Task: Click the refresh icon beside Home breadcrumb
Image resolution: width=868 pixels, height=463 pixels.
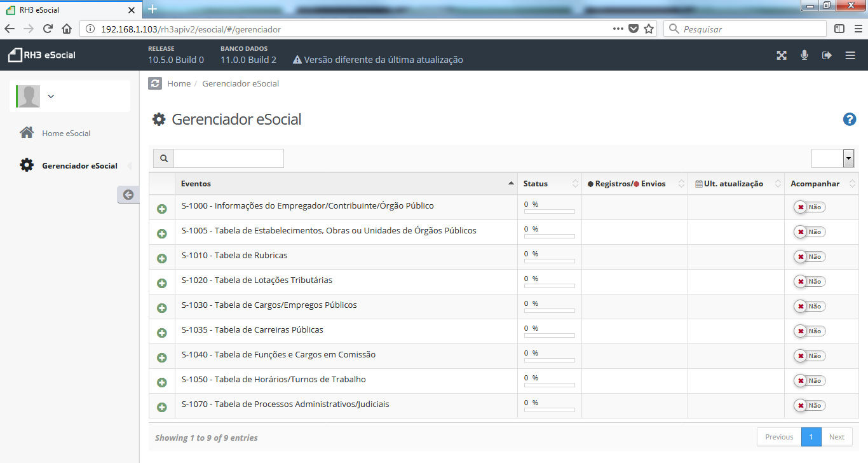Action: [x=155, y=83]
